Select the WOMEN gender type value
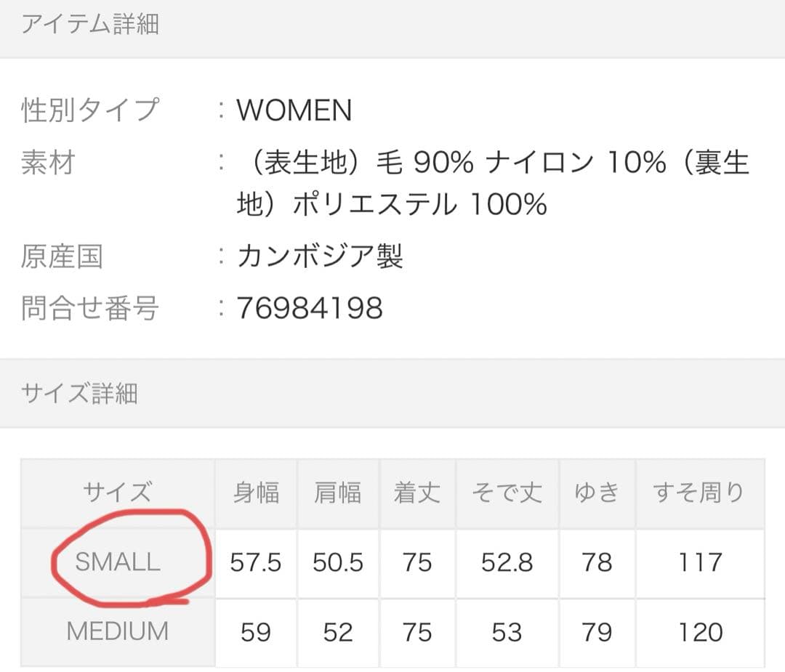Image resolution: width=785 pixels, height=672 pixels. 294,110
